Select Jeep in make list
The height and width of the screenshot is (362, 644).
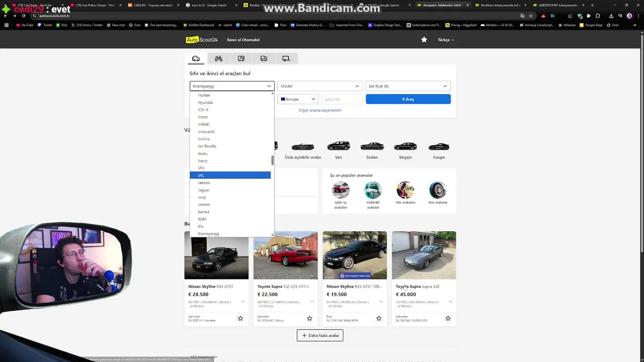(230, 197)
